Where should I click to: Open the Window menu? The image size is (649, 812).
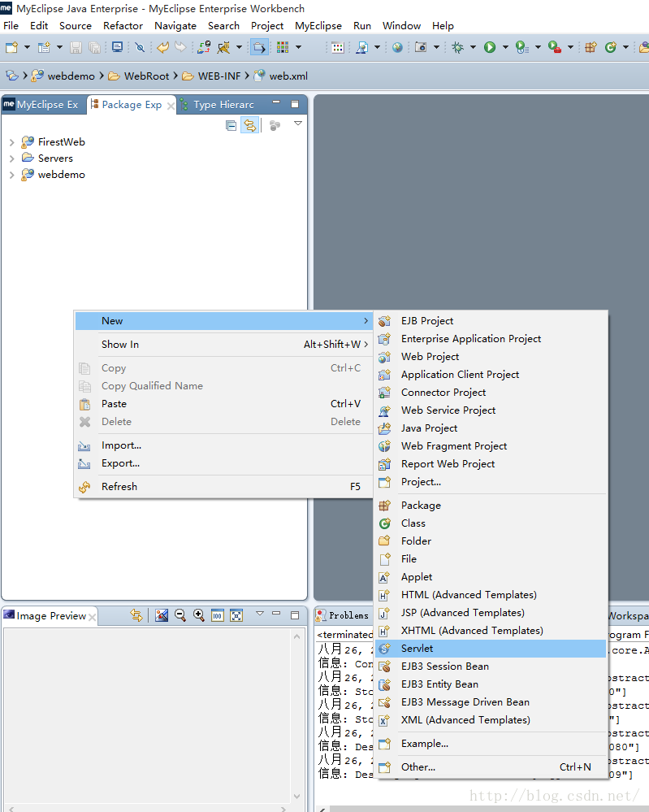click(401, 25)
